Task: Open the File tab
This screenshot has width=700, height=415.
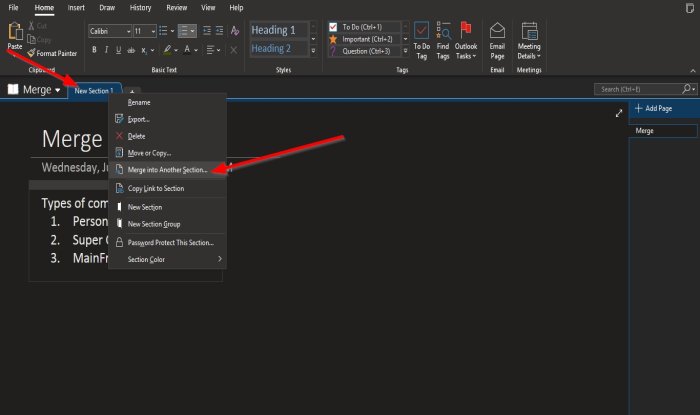Action: [13, 8]
